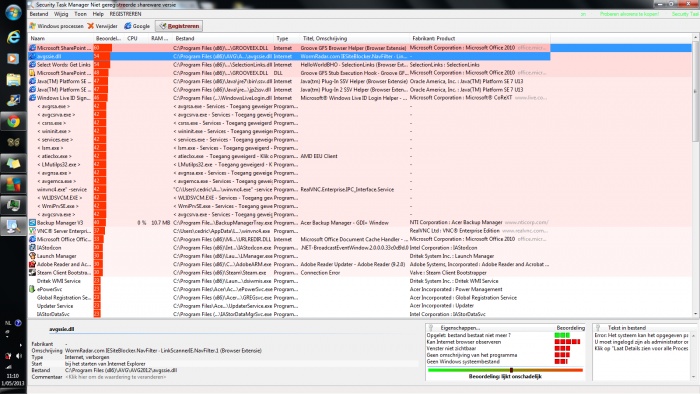Sort by the Fabrikant: Product column header
Viewport: 700px width, 394px height.
click(x=479, y=39)
